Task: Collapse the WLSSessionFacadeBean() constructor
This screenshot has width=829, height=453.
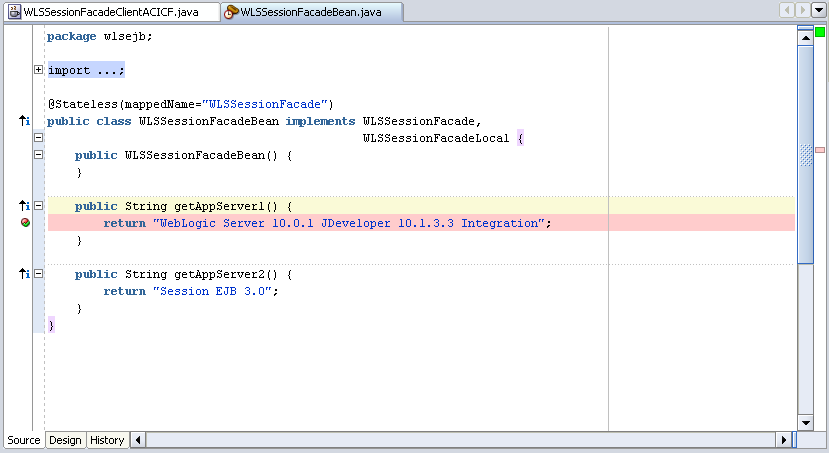Action: pyautogui.click(x=39, y=155)
